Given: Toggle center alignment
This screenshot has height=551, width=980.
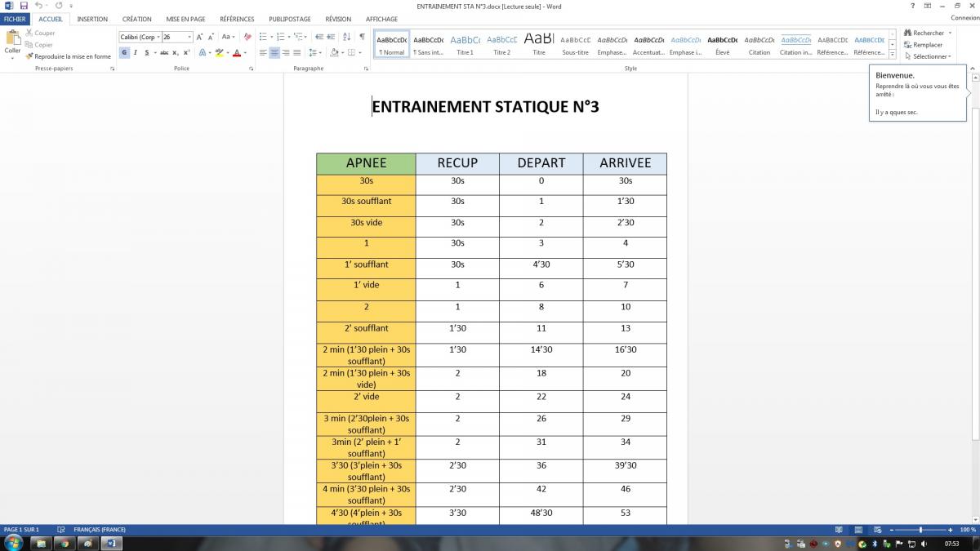Looking at the screenshot, I should [x=274, y=52].
